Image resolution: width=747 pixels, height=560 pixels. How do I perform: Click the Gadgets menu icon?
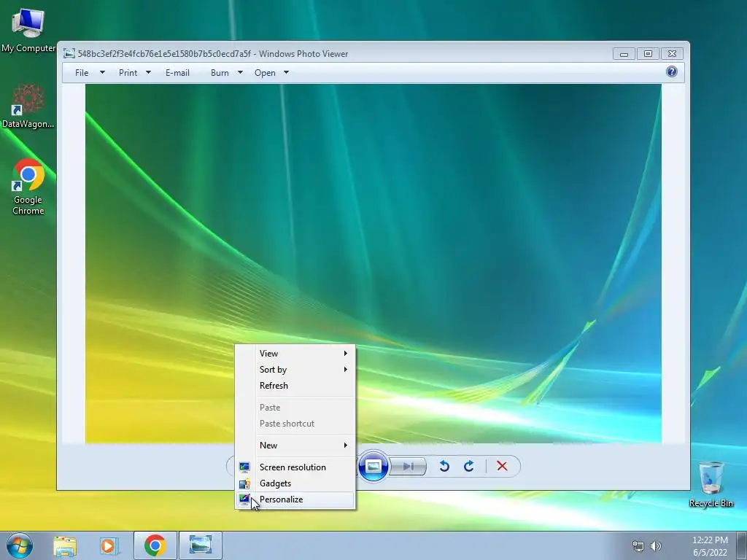tap(244, 484)
